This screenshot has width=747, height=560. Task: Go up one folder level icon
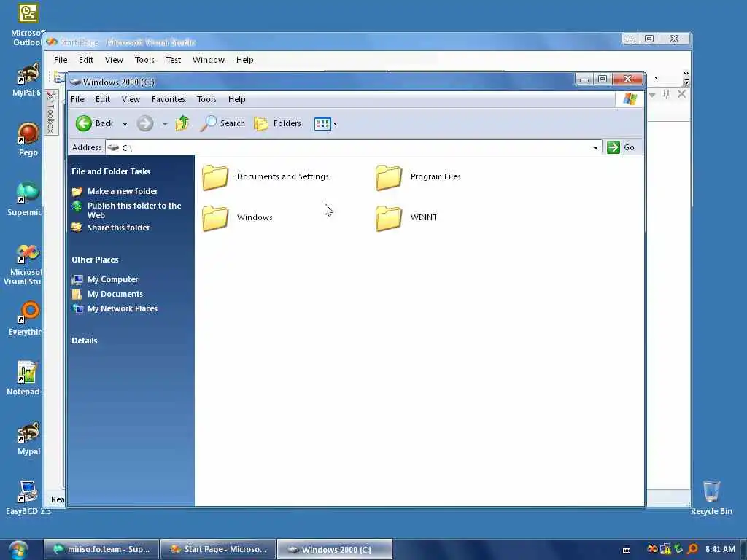pyautogui.click(x=182, y=123)
